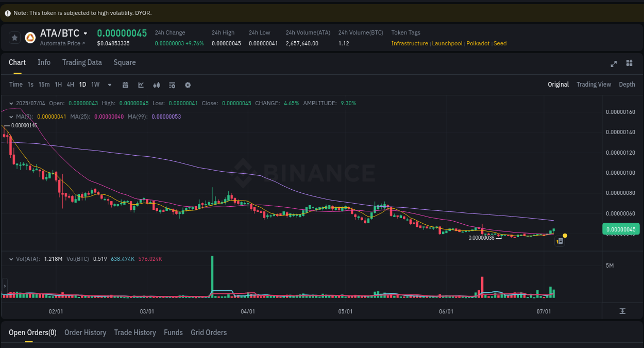Screen dimensions: 644x348
Task: Collapse the MA indicator row chevron
Action: pos(11,117)
